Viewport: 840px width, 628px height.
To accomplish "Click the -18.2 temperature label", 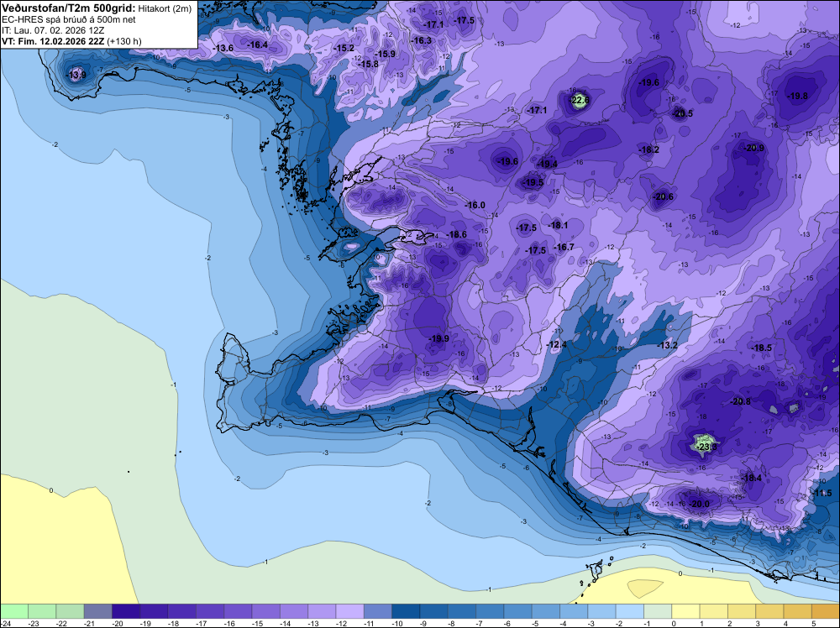I will (x=648, y=150).
